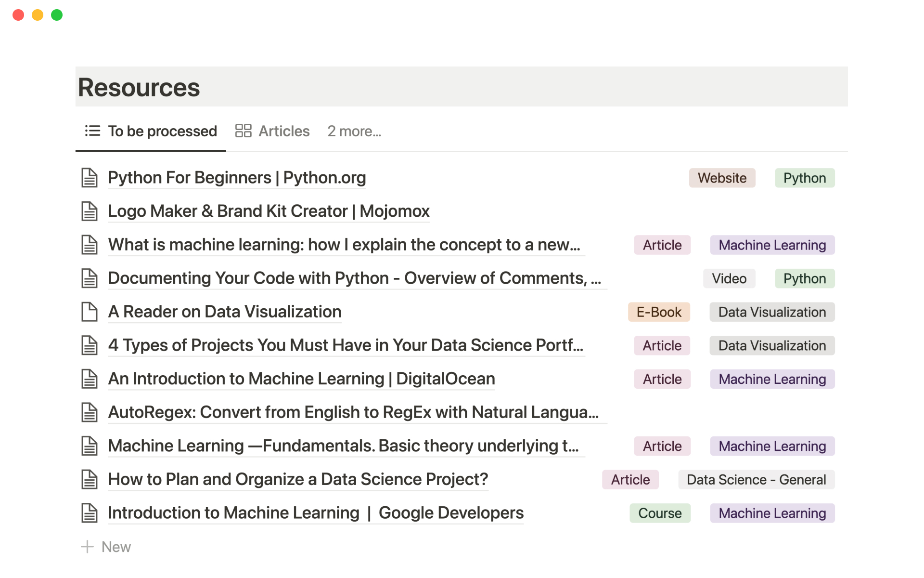This screenshot has width=924, height=578.
Task: Click blank page icon beside A Reader on Data Visualization
Action: [x=90, y=312]
